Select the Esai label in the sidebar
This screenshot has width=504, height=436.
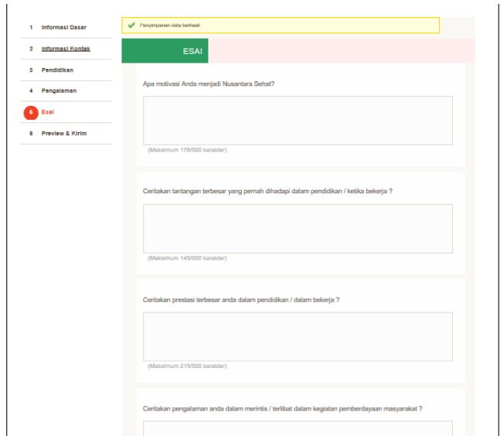pos(47,111)
